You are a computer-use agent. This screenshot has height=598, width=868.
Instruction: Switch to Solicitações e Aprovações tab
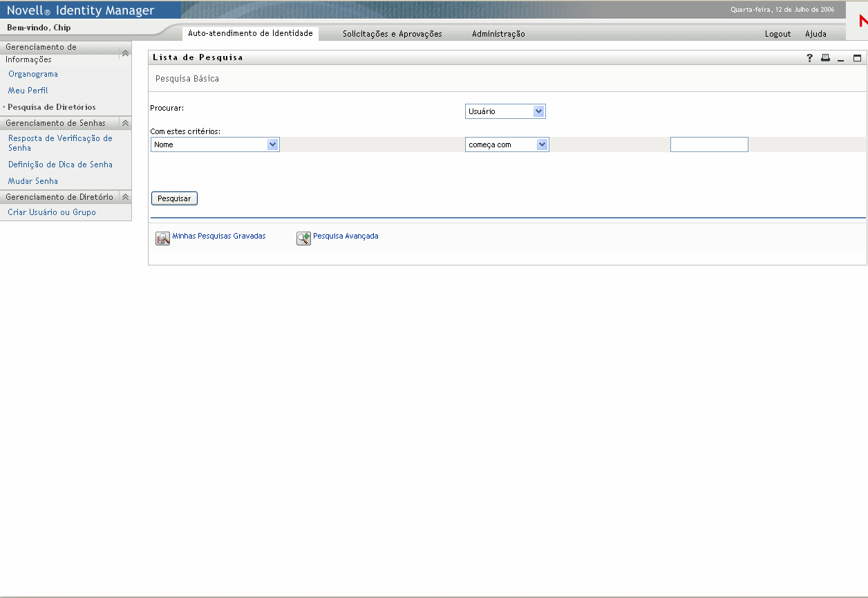pyautogui.click(x=393, y=34)
